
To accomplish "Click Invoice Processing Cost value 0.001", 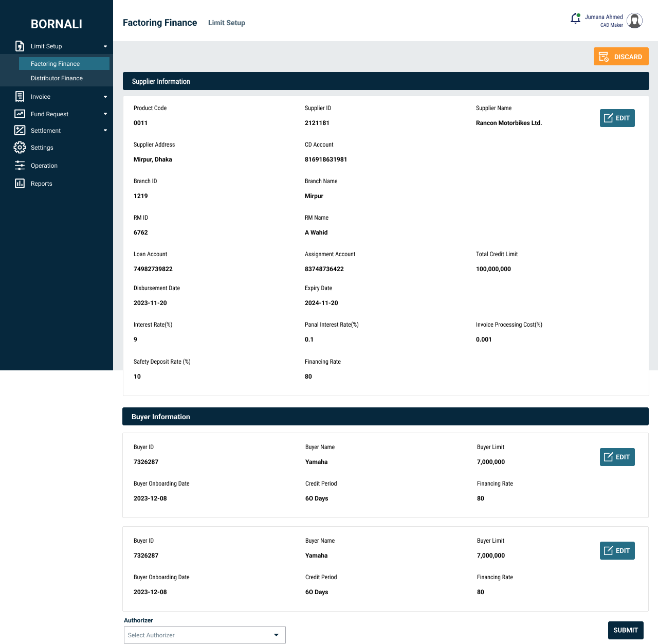I will [484, 339].
